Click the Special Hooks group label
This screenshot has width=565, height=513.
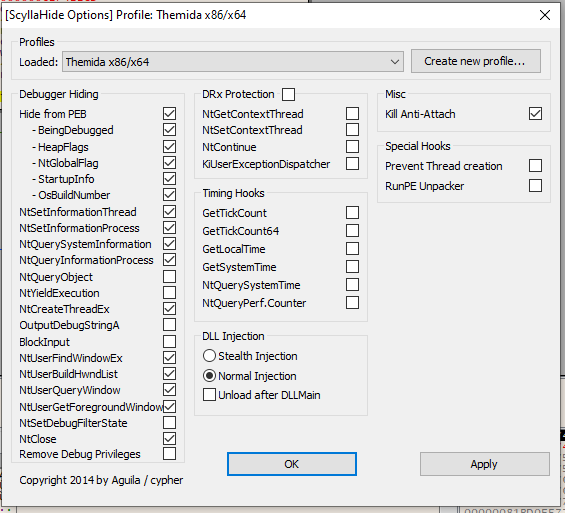click(418, 146)
